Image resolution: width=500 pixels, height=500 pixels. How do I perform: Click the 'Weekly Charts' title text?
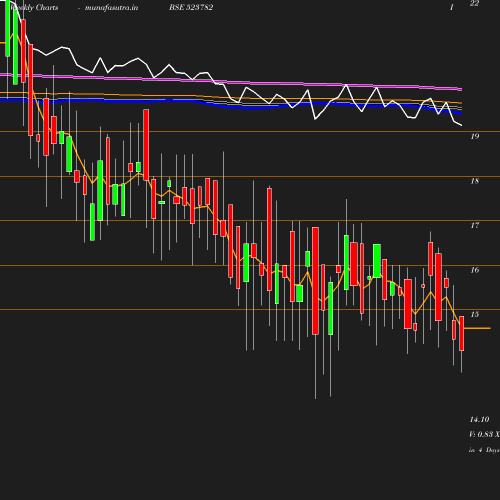(x=34, y=8)
